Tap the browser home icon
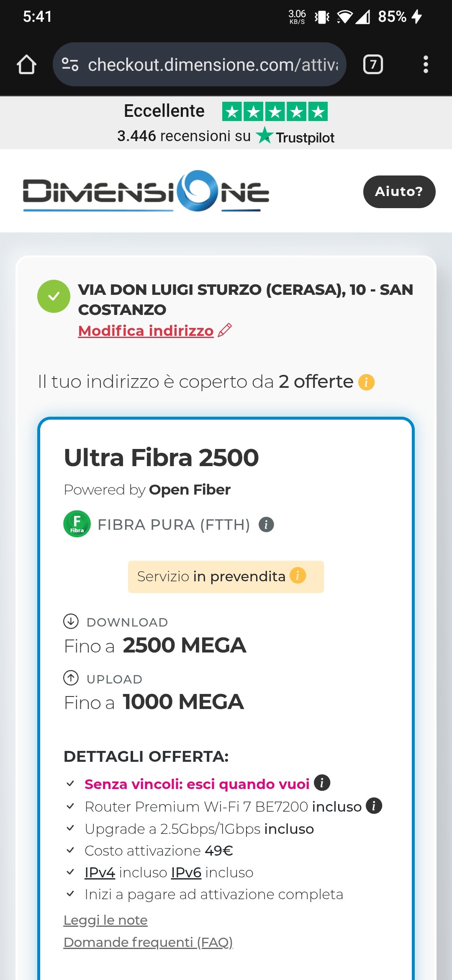This screenshot has height=980, width=452. coord(26,64)
